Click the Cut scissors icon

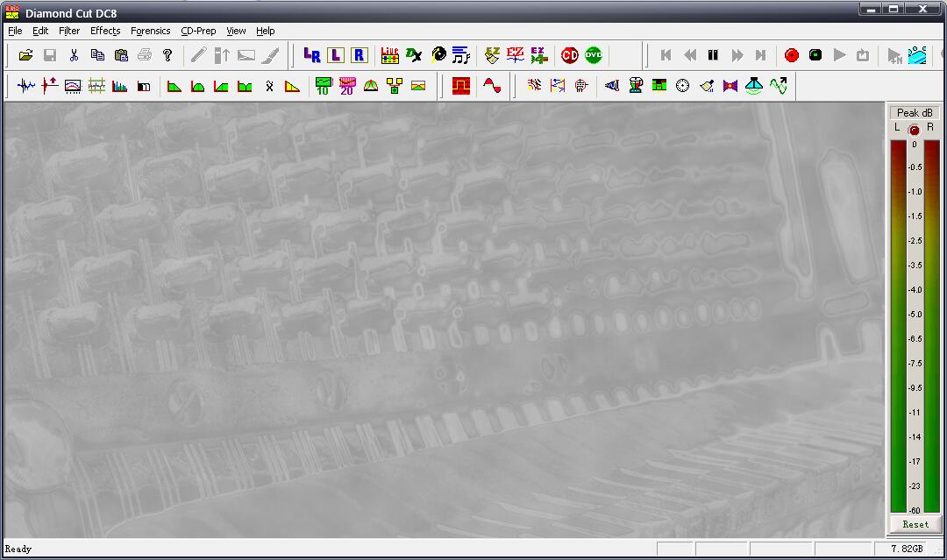[74, 55]
